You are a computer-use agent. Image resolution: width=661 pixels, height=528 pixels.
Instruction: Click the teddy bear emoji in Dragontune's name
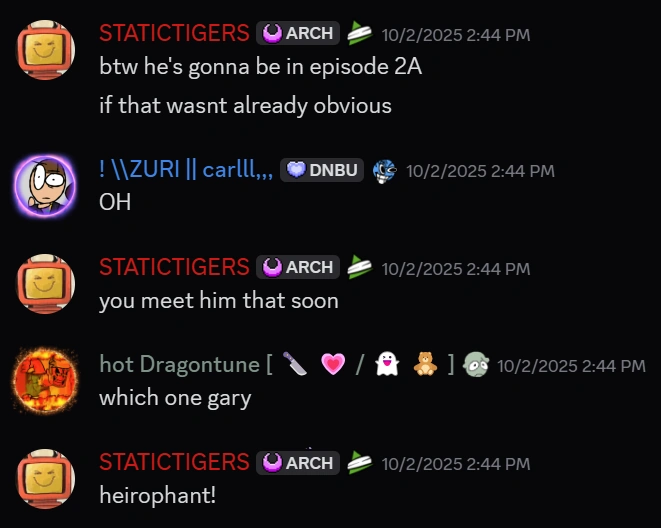tap(425, 364)
